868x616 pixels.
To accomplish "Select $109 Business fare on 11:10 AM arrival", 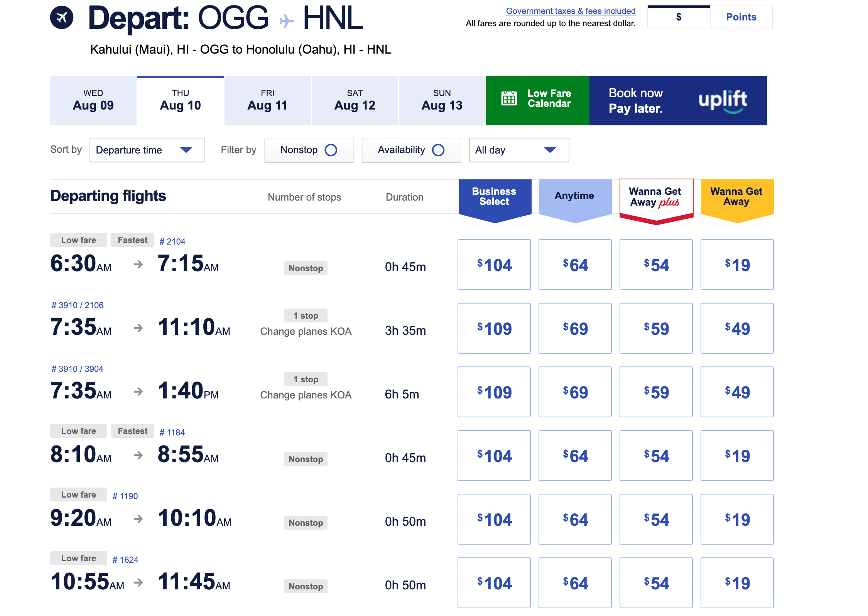I will pos(494,328).
